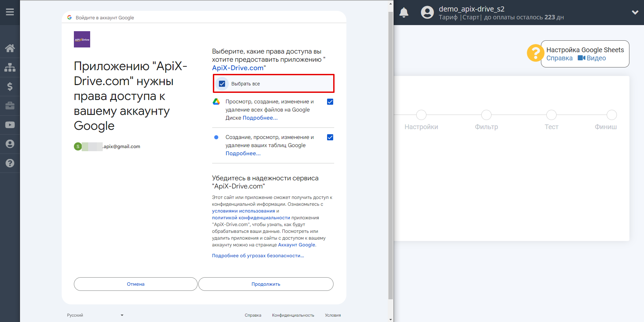Uncheck the Google Drive files permission checkbox
The image size is (644, 322).
click(x=330, y=102)
